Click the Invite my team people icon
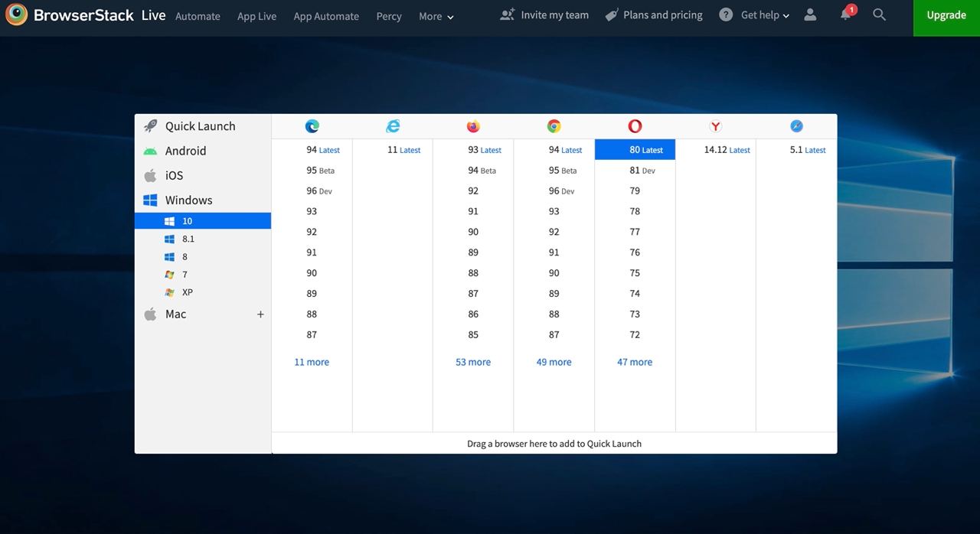 (x=507, y=15)
